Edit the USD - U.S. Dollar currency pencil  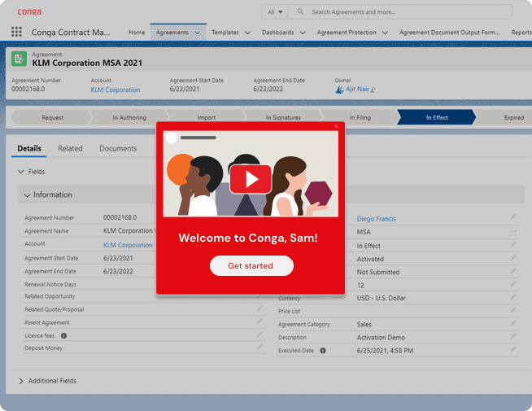pos(513,297)
